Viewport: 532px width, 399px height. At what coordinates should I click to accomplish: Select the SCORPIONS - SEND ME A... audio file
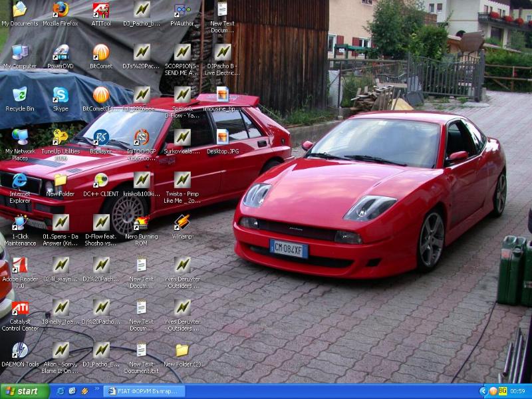[x=182, y=53]
